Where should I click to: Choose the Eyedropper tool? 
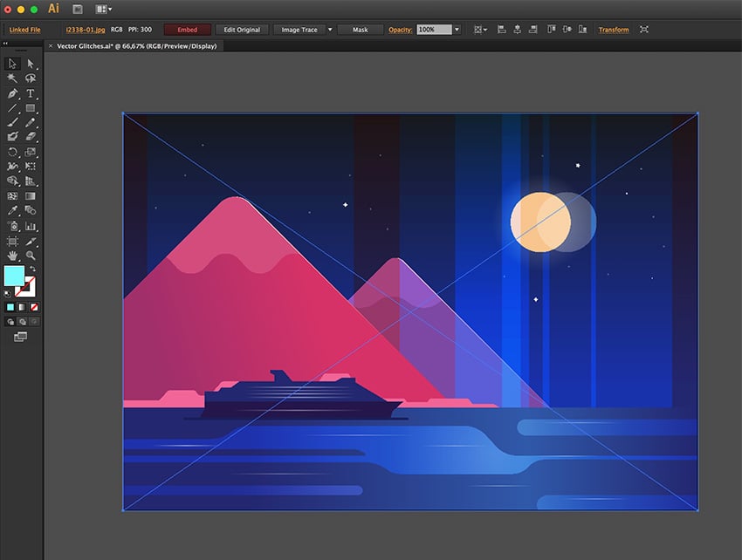(12, 210)
